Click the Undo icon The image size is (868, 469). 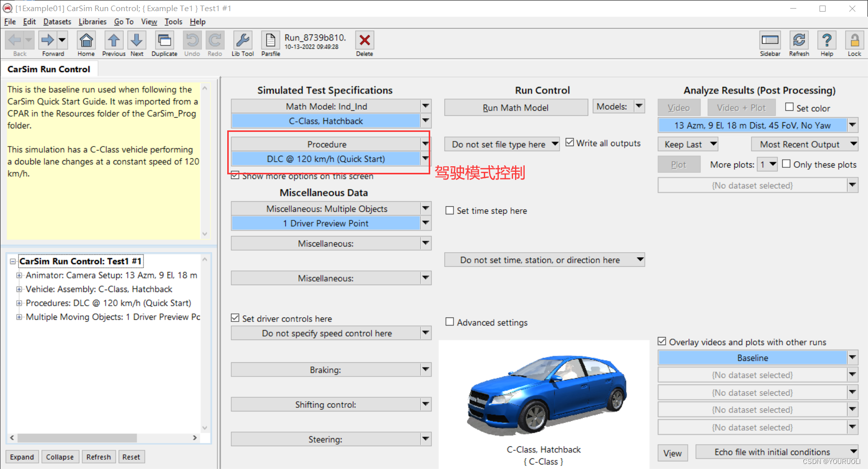192,40
